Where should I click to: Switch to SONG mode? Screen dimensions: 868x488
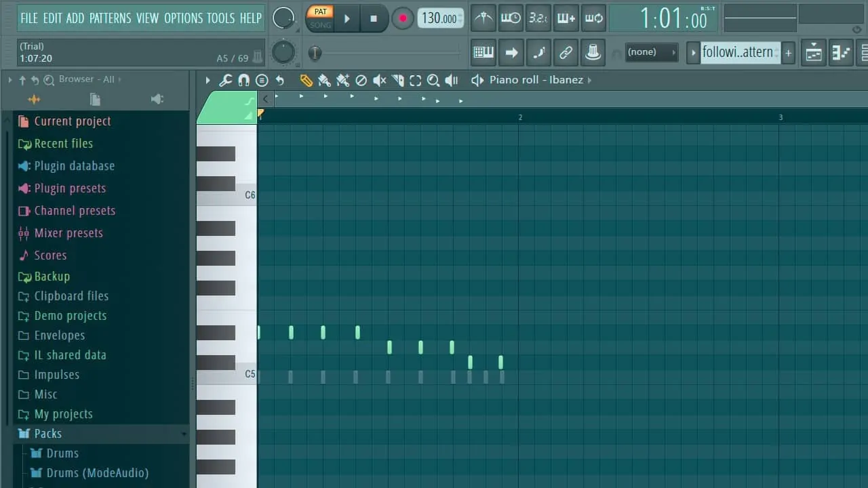[320, 25]
